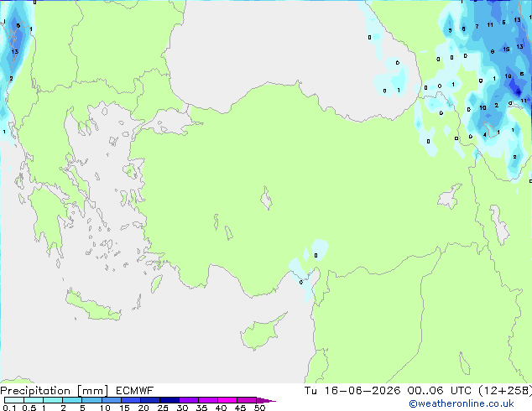The image size is (532, 411).
Task: Open the weatheronline.co.uk copyright link
Action: pyautogui.click(x=462, y=403)
